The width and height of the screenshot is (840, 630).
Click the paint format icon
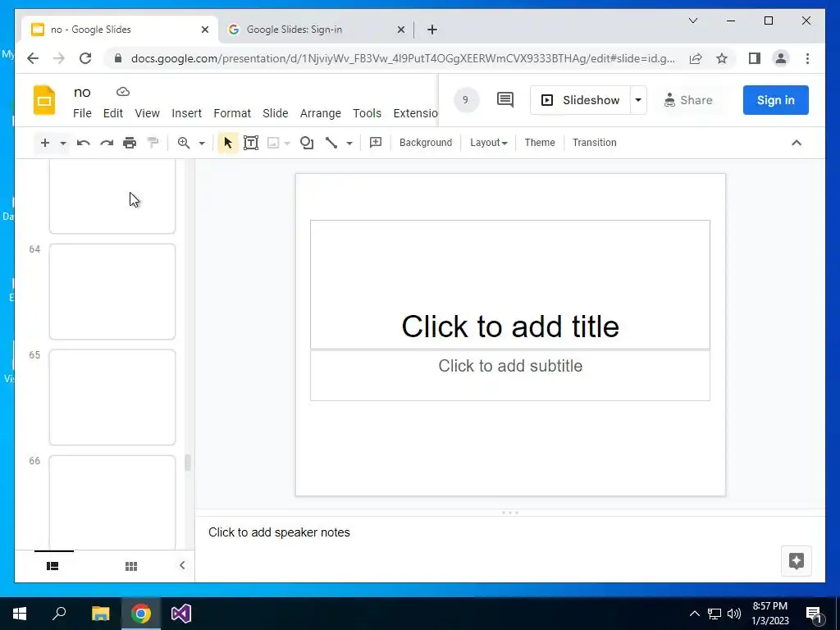153,143
